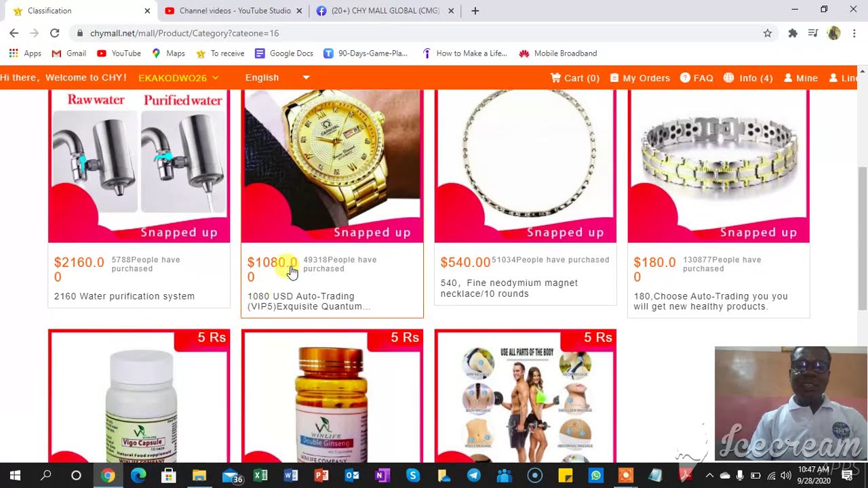Screen dimensions: 868x488
Task: Click the Mine user profile icon
Action: pyautogui.click(x=788, y=78)
